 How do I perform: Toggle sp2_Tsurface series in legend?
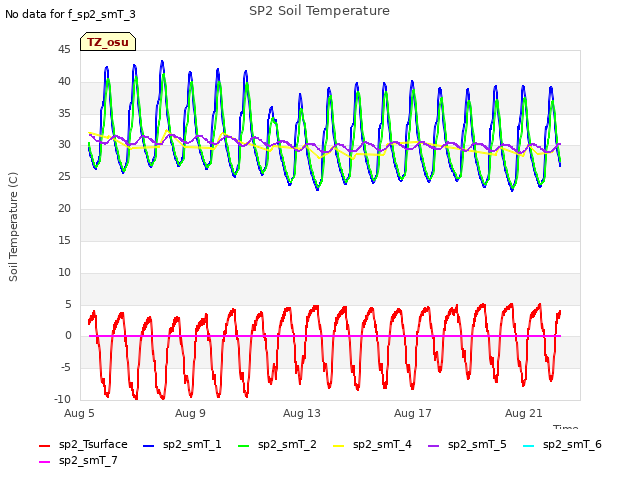[83, 444]
